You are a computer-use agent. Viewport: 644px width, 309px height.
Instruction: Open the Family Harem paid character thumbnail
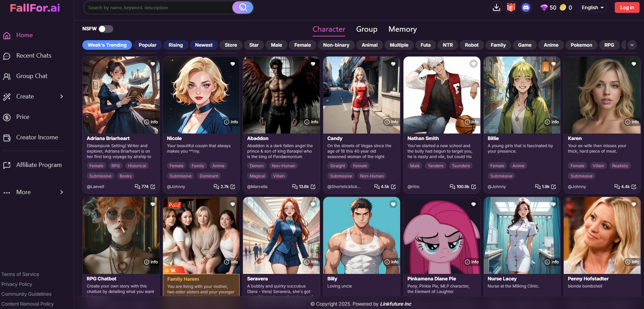(x=201, y=235)
